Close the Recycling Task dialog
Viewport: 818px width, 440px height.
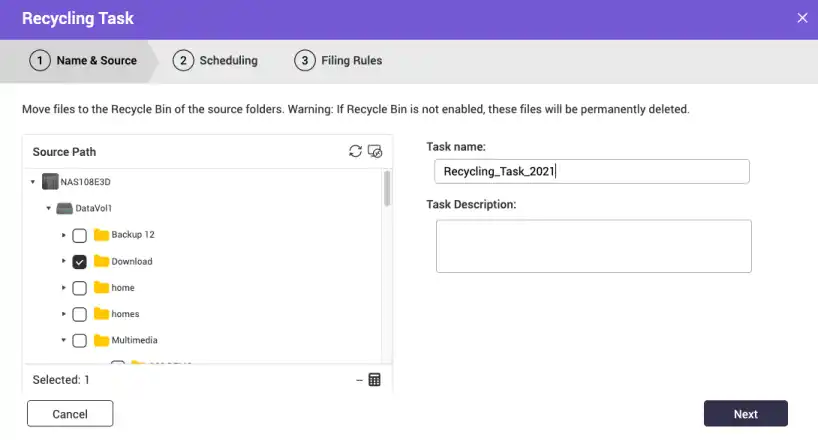801,18
